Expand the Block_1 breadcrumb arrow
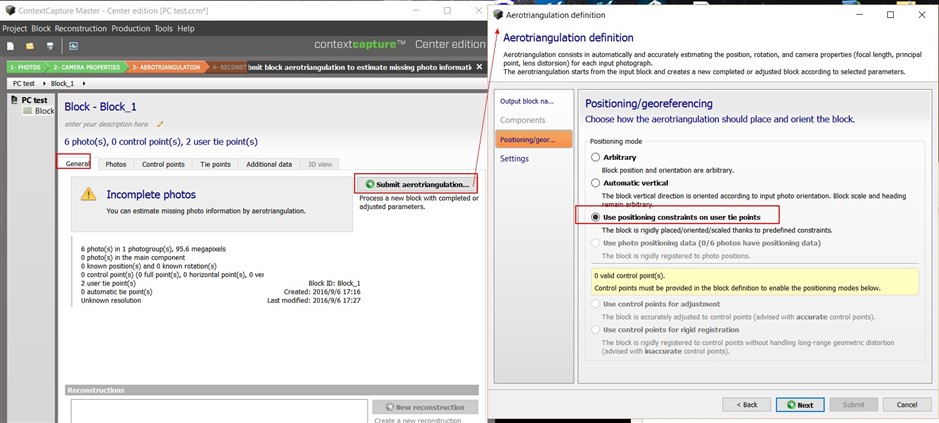This screenshot has width=939, height=423. click(x=84, y=83)
